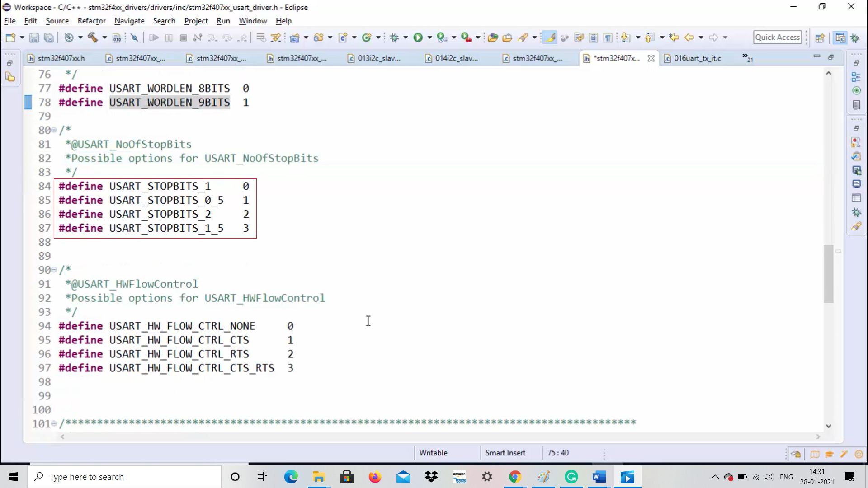This screenshot has width=868, height=488.
Task: Click the USART_HW_FLOW_CTRL_CTS_RTS macro on line 97
Action: click(192, 368)
